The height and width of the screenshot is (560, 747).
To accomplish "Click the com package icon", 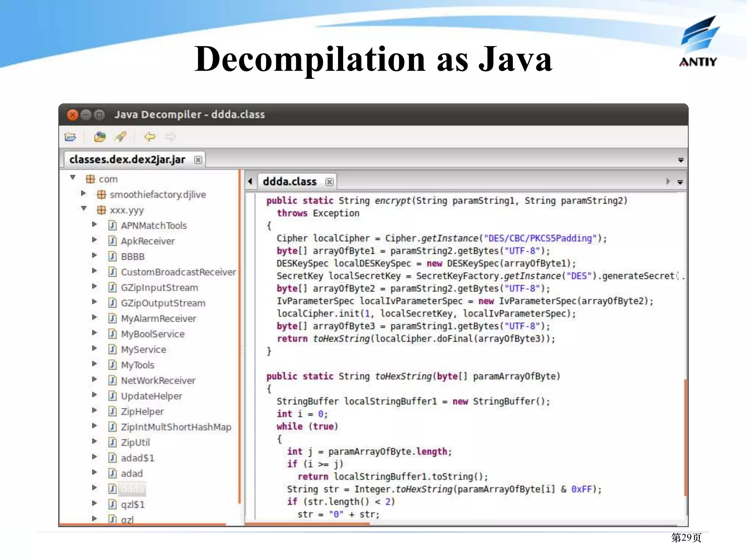I will coord(90,179).
